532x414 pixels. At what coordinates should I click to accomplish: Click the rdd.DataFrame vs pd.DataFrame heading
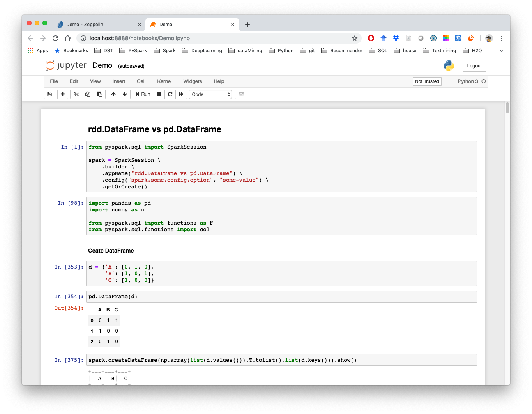pyautogui.click(x=155, y=129)
